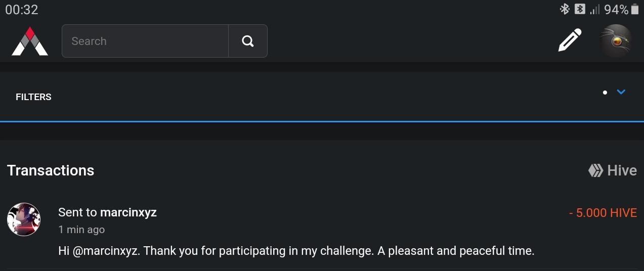Expand filters with the blue chevron
The width and height of the screenshot is (644, 271).
(621, 92)
